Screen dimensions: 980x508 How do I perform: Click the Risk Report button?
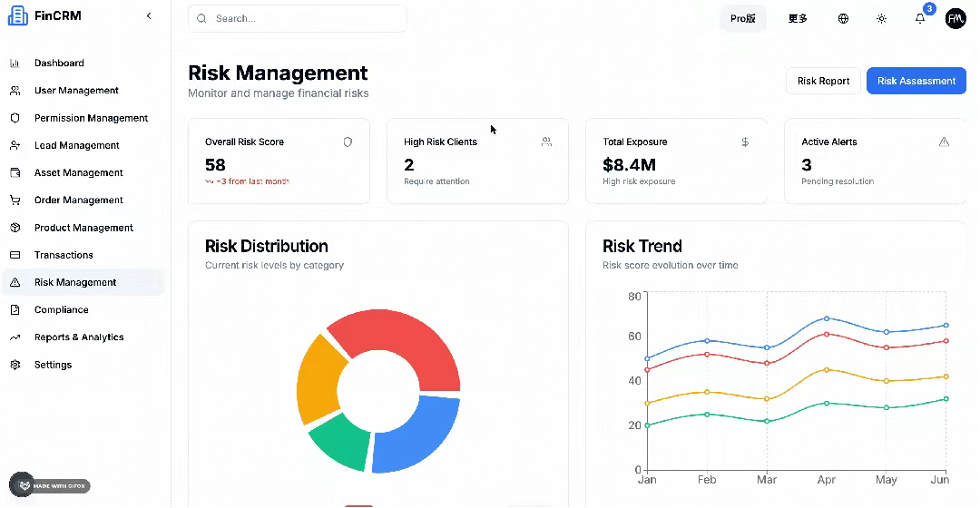pyautogui.click(x=823, y=82)
